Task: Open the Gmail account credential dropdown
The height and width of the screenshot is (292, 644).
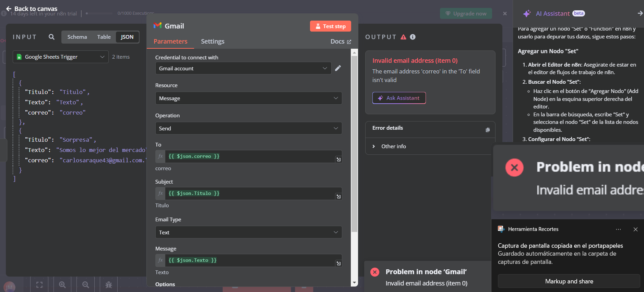Action: pos(243,68)
